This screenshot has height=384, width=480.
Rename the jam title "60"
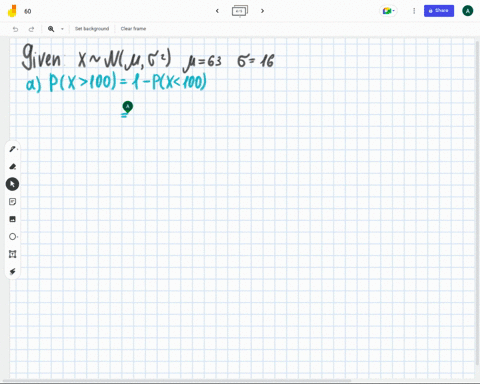28,11
